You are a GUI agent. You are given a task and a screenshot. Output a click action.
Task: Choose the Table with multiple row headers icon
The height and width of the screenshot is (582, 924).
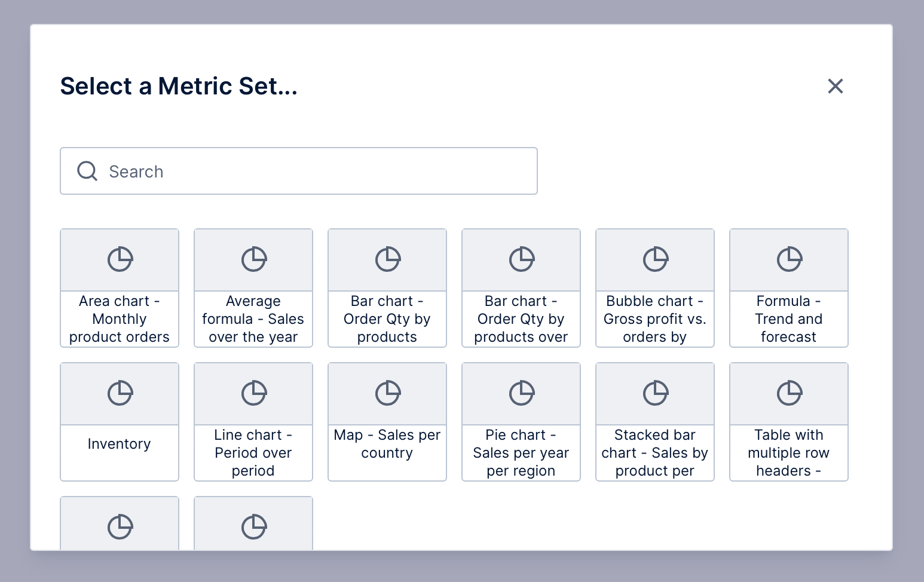[x=789, y=393]
